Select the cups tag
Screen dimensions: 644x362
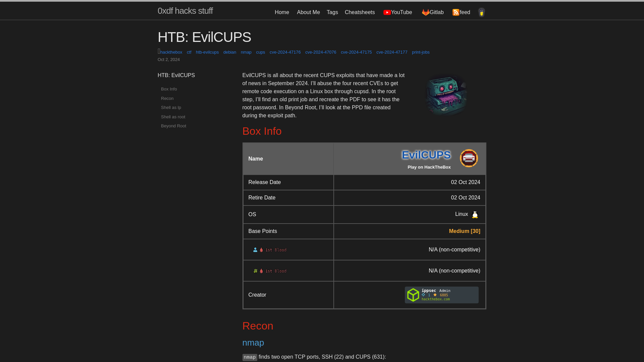pos(260,52)
